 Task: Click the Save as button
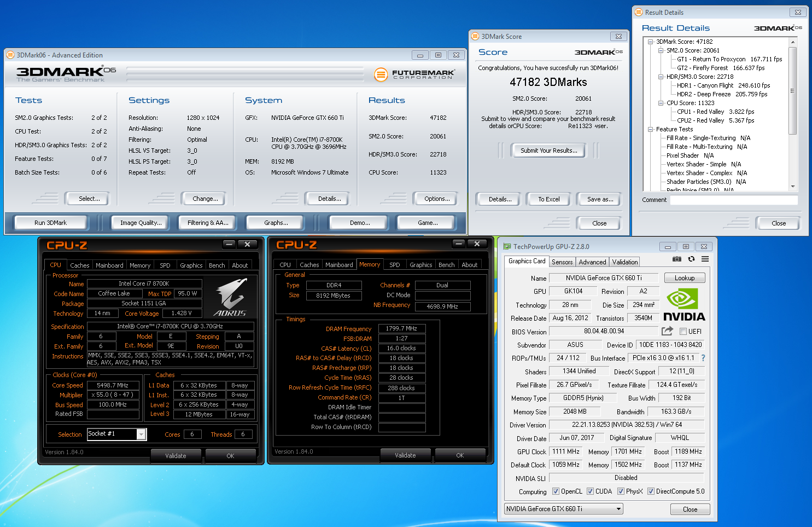point(600,199)
